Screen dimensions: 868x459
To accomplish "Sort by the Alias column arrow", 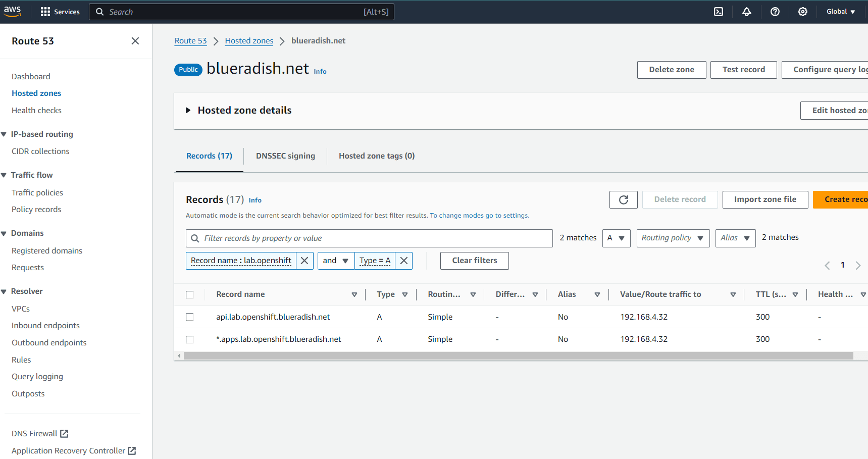I will click(597, 294).
